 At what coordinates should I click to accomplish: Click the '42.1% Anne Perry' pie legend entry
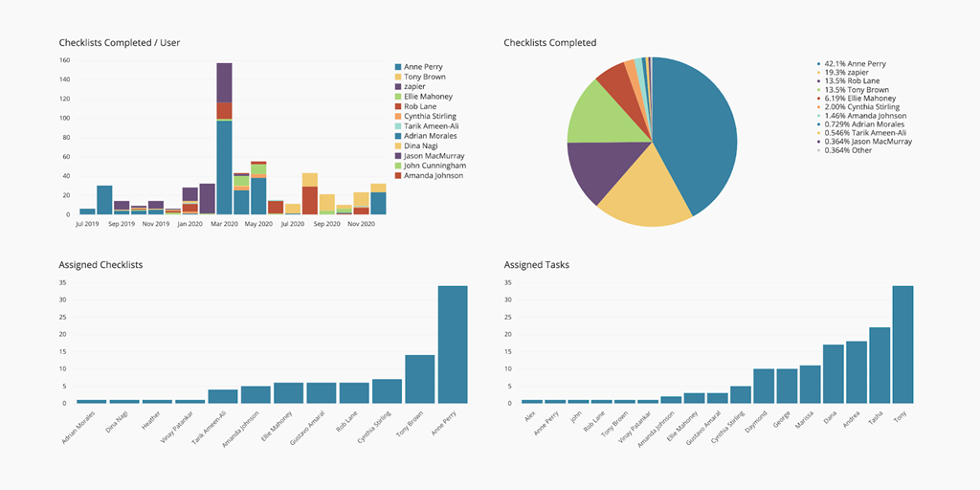pos(851,64)
